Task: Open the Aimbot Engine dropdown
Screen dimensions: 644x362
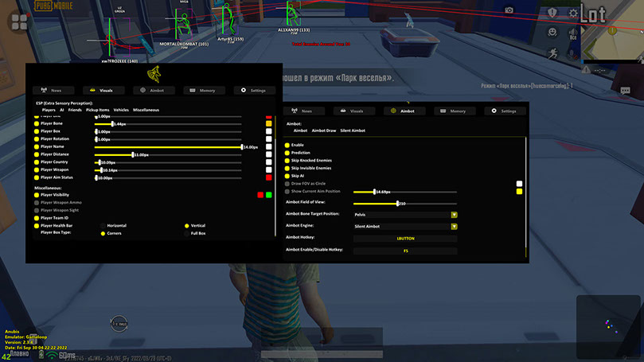Action: [x=454, y=226]
